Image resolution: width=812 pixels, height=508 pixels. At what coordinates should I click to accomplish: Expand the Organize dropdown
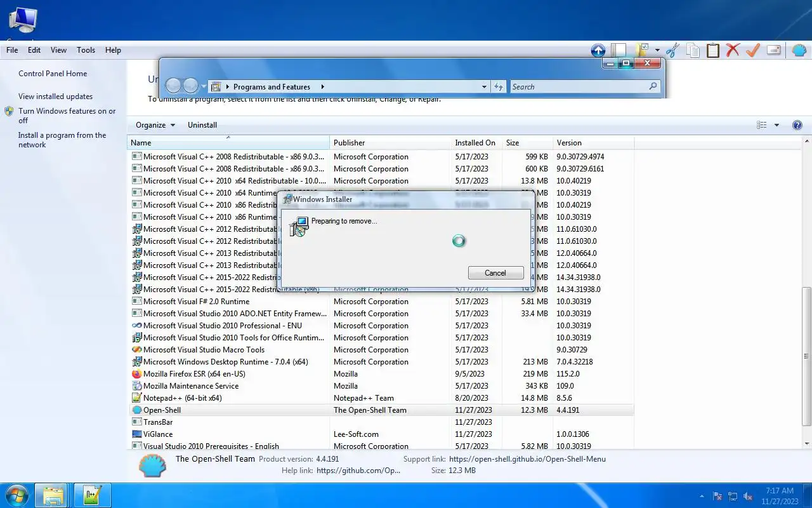tap(155, 125)
